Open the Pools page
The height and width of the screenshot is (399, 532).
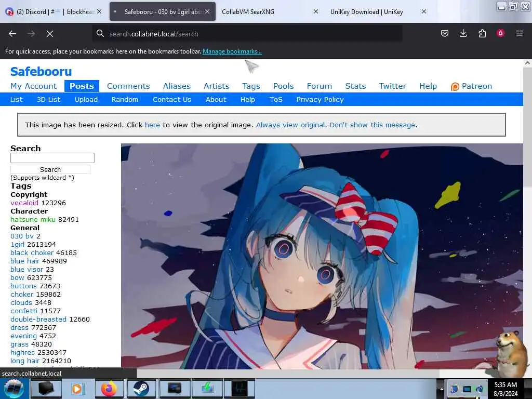(283, 86)
